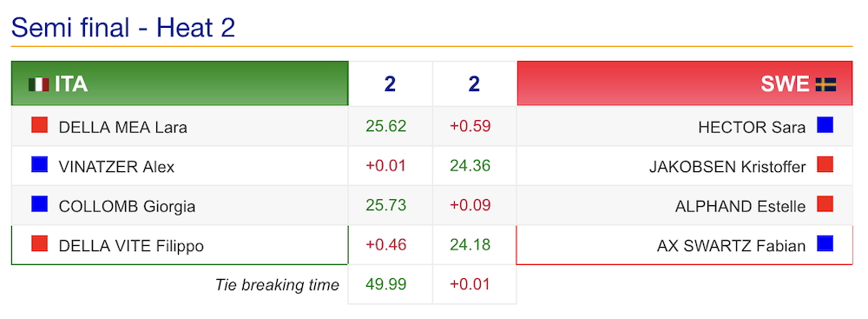This screenshot has width=868, height=319.
Task: Select the SWE team header
Action: coord(685,83)
